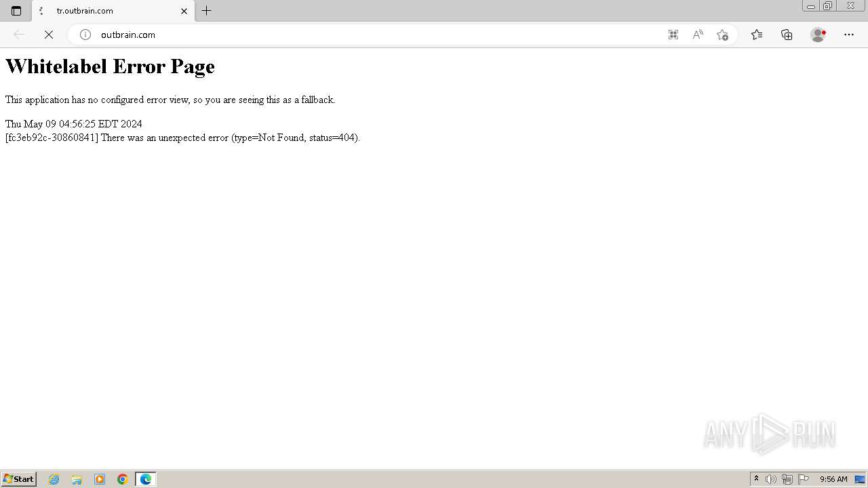Show hidden tray icons
Image resolution: width=868 pixels, height=488 pixels.
[x=756, y=479]
